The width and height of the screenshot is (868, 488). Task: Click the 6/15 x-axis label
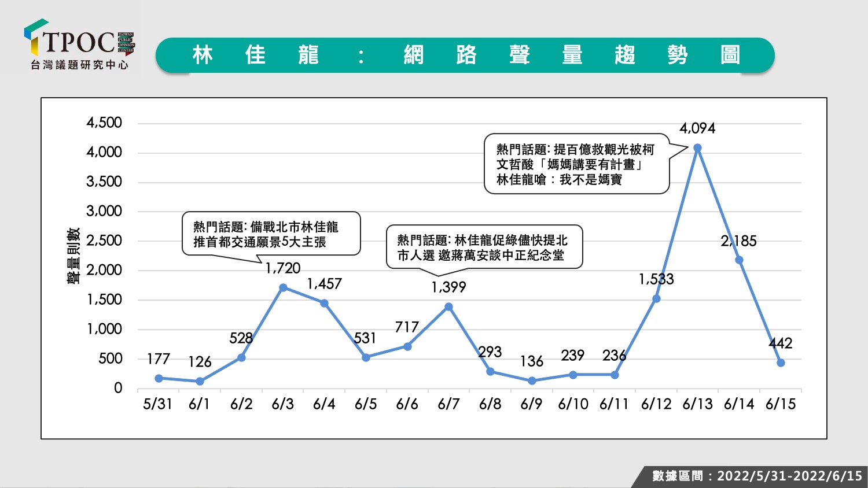pyautogui.click(x=781, y=404)
